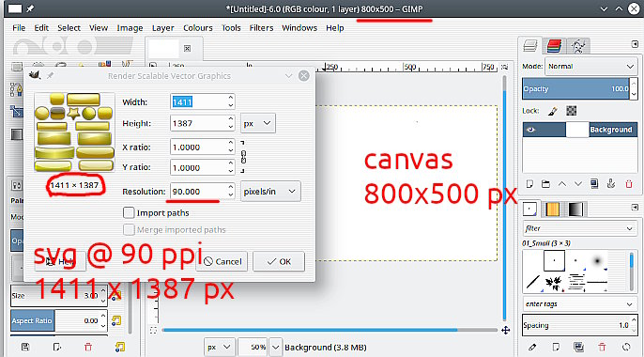Viewport: 644px width, 357px height.
Task: Select the Background layer thumbnail
Action: point(577,130)
